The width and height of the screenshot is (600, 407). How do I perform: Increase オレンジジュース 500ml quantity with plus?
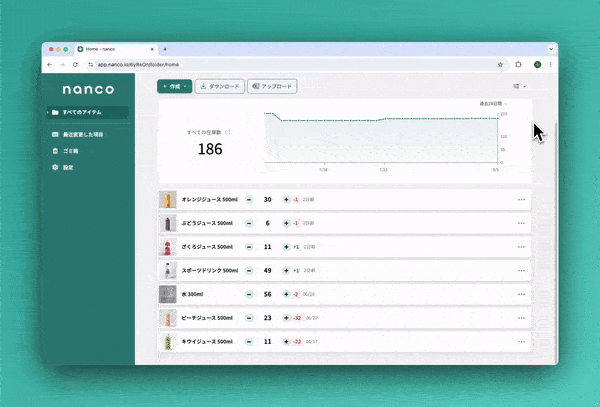[x=286, y=199]
